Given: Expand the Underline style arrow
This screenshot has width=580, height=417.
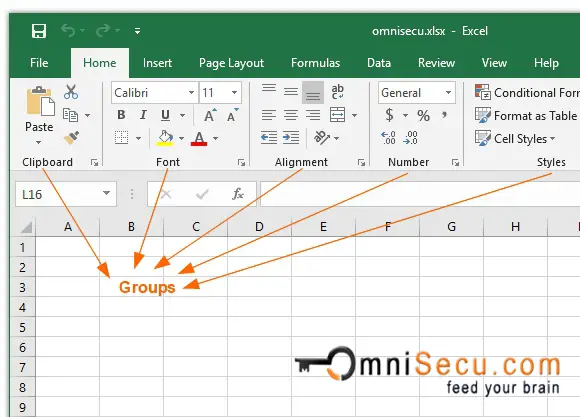Looking at the screenshot, I should pyautogui.click(x=182, y=115).
